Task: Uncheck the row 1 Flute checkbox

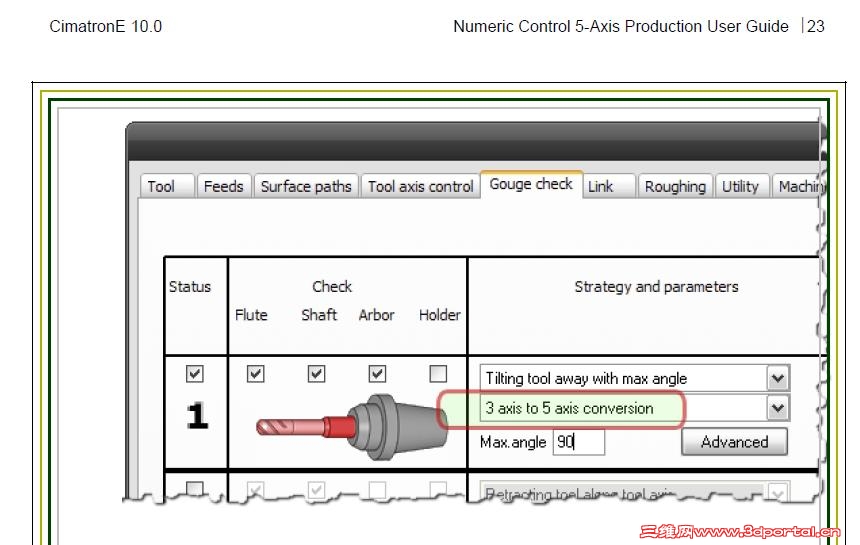Action: coord(256,374)
